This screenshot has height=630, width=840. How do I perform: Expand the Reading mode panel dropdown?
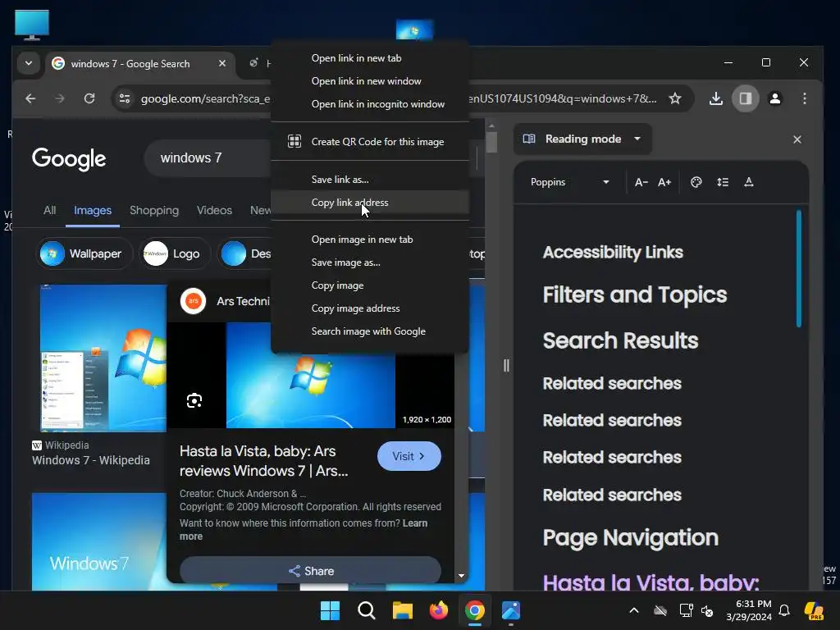pos(637,139)
